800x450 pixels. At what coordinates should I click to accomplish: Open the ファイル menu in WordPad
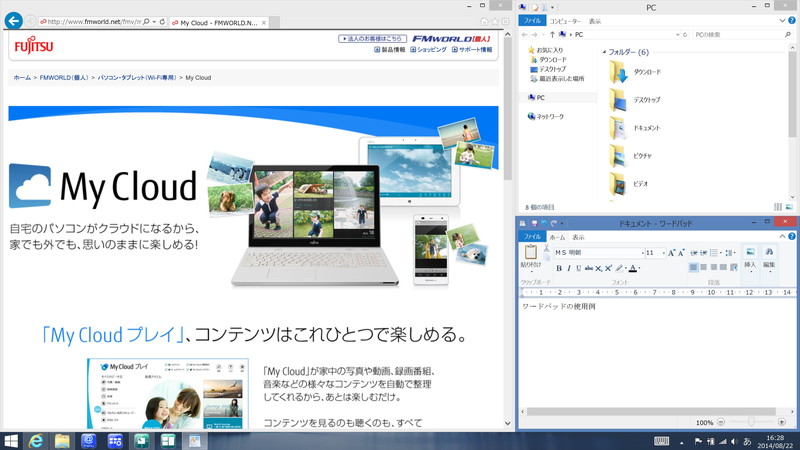(532, 237)
